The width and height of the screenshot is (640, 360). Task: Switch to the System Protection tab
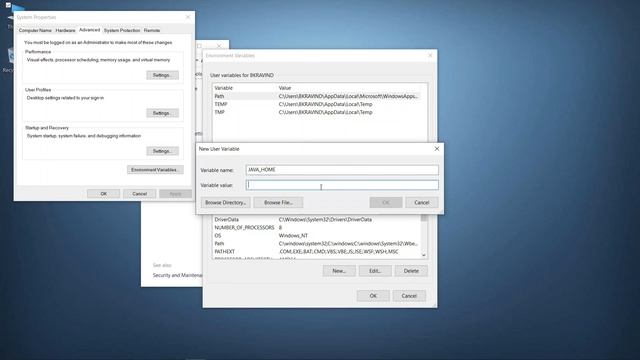point(122,30)
